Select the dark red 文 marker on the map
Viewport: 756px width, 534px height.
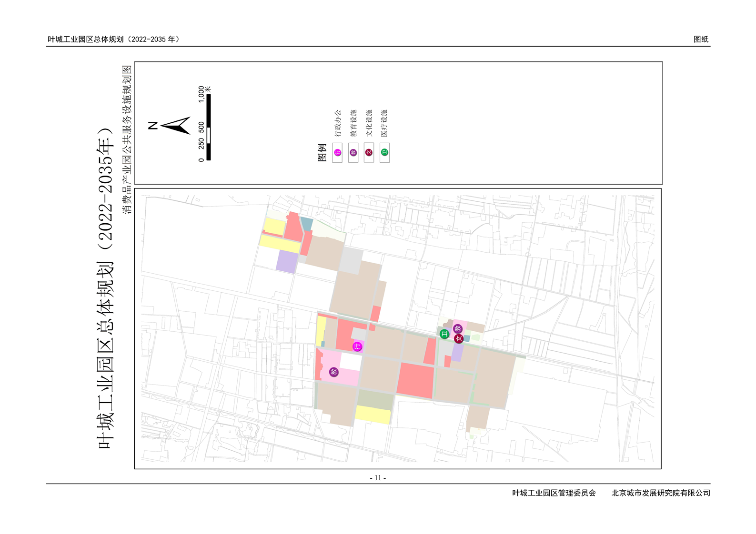(459, 339)
